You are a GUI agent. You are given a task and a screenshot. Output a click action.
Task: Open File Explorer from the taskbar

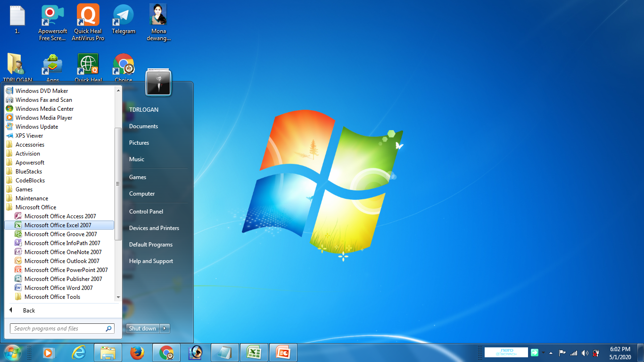tap(108, 353)
